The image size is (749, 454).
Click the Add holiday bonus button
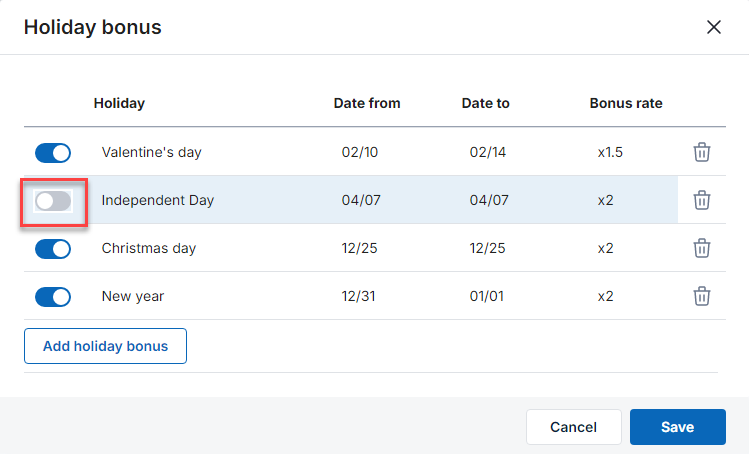(x=105, y=346)
